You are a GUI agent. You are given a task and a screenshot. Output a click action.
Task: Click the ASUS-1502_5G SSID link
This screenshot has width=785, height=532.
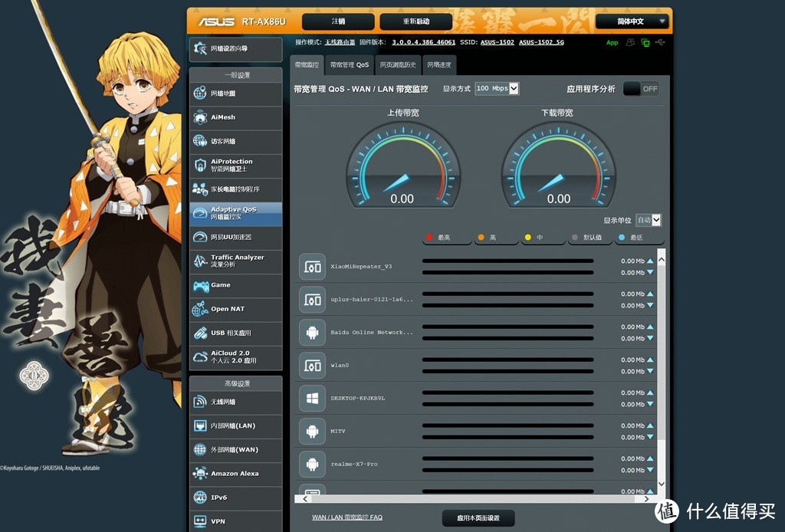(541, 42)
